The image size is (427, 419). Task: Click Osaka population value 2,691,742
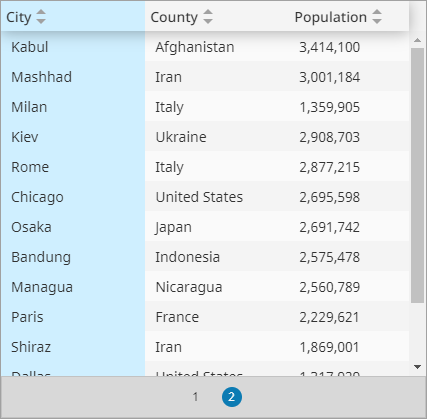click(329, 227)
